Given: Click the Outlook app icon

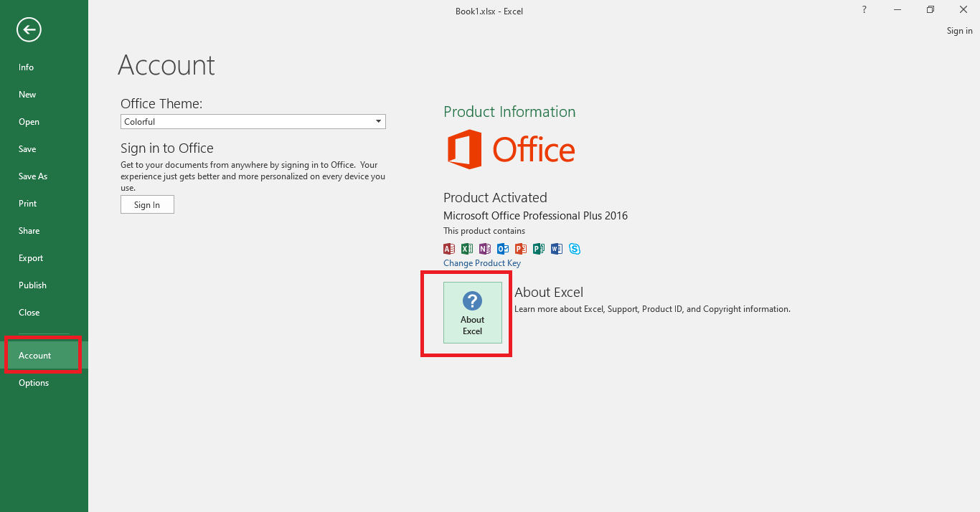Looking at the screenshot, I should tap(503, 249).
